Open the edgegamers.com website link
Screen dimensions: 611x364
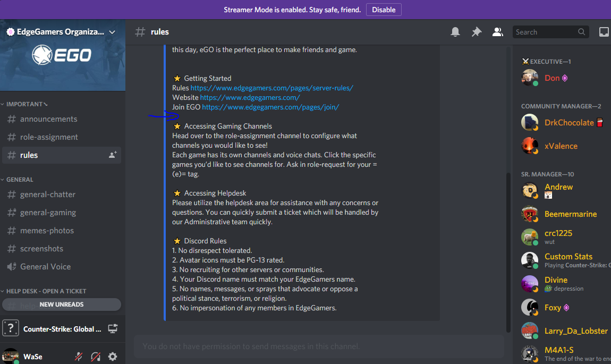point(250,97)
